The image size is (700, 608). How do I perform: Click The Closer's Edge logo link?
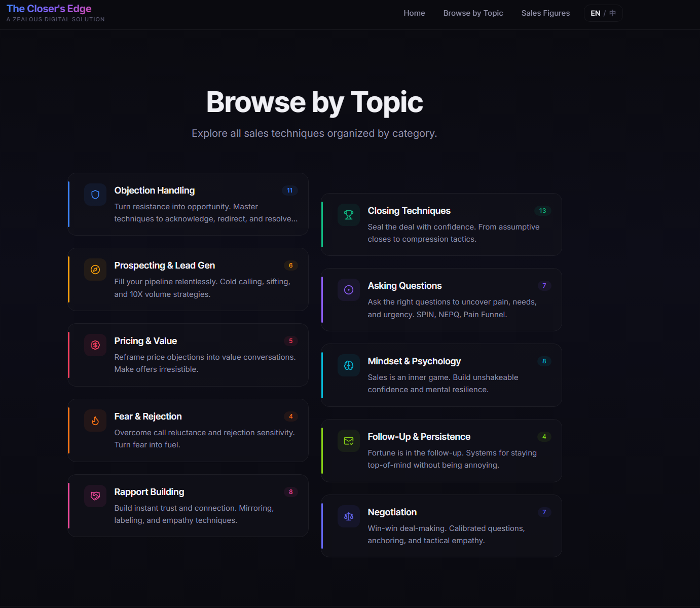[49, 9]
